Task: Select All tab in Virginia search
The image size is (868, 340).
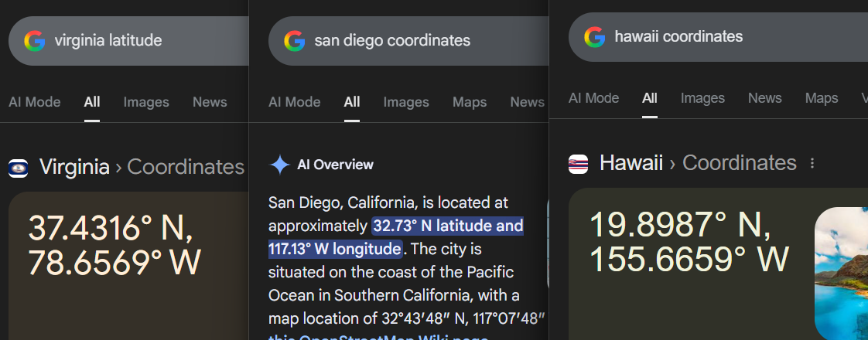Action: [x=92, y=102]
